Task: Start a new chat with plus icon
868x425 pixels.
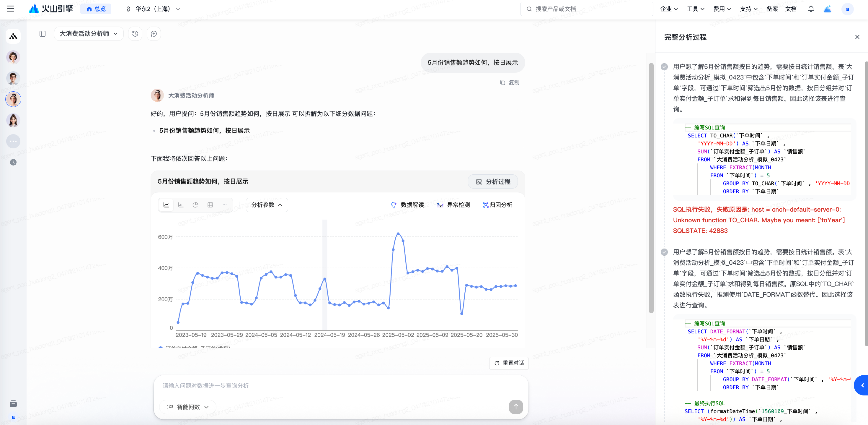Action: pos(154,34)
